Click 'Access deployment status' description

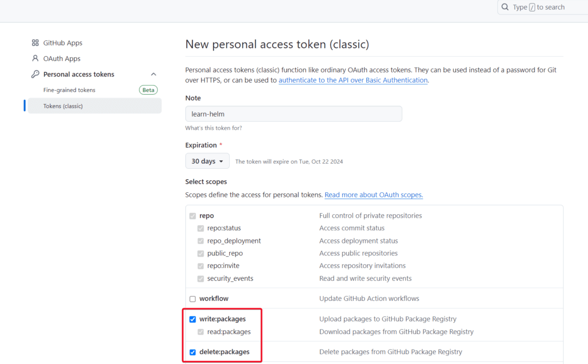pos(358,241)
